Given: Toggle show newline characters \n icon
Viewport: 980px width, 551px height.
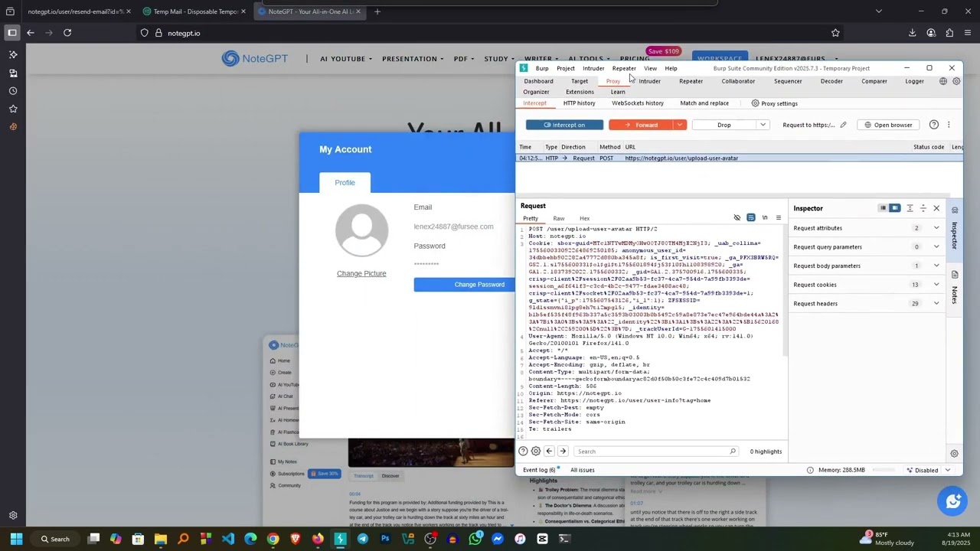Looking at the screenshot, I should pos(765,218).
